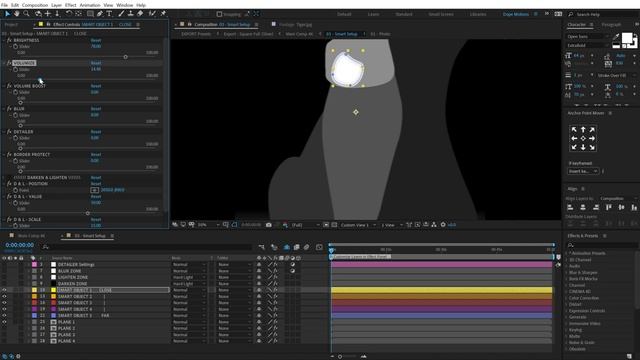This screenshot has height=360, width=640.
Task: Reset the VOLUMIZE effect
Action: click(96, 63)
